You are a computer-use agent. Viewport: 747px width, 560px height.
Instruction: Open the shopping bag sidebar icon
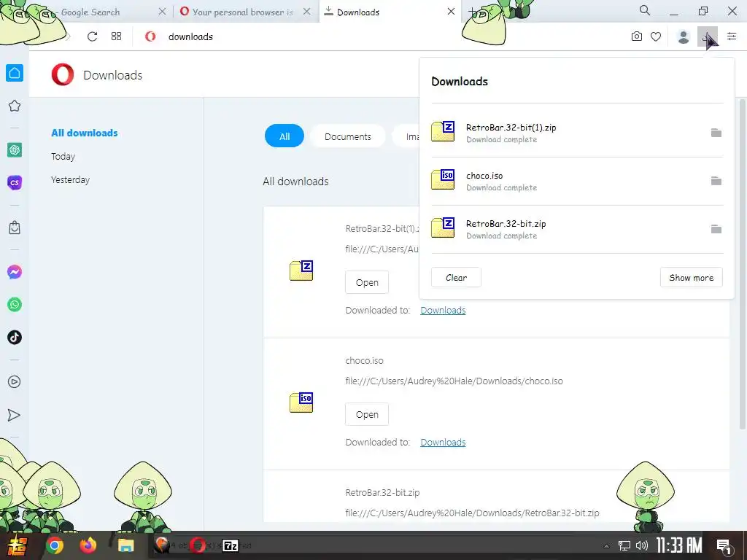[x=15, y=227]
